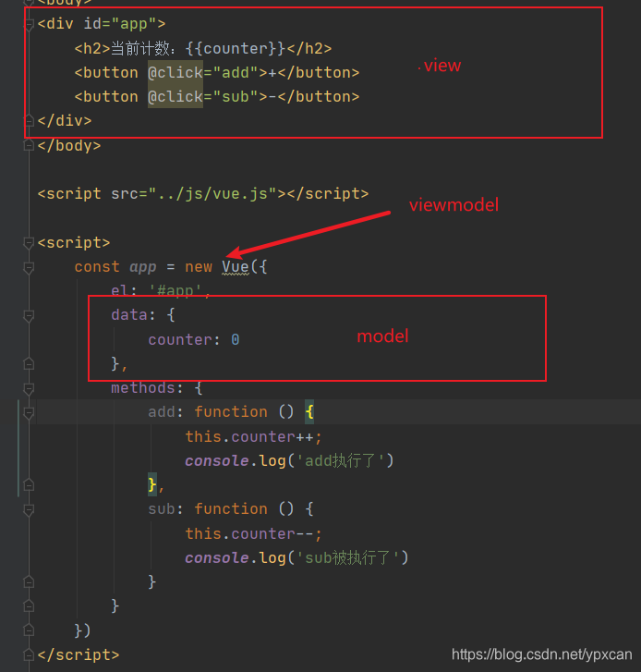Click the '#app' selector string

tap(175, 290)
